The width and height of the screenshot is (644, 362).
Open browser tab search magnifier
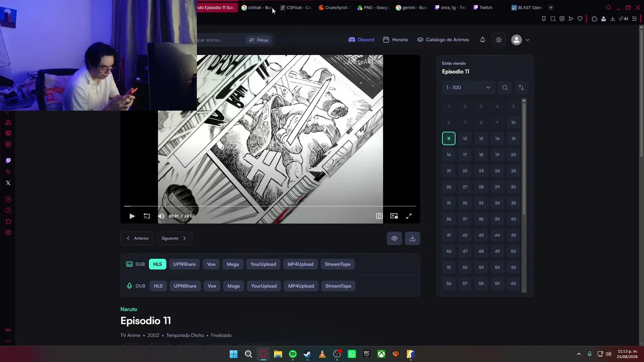point(608,8)
